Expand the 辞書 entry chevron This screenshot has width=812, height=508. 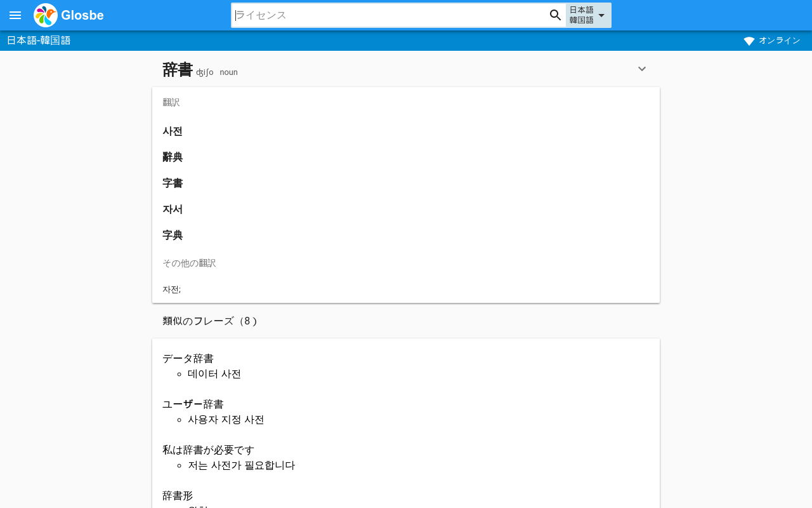pyautogui.click(x=642, y=69)
